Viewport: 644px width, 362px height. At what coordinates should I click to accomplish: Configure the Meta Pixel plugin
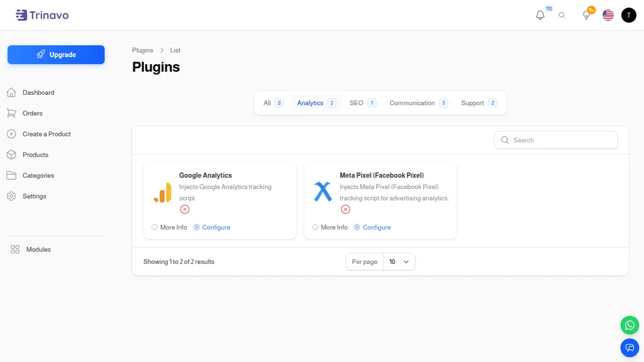[x=372, y=228]
